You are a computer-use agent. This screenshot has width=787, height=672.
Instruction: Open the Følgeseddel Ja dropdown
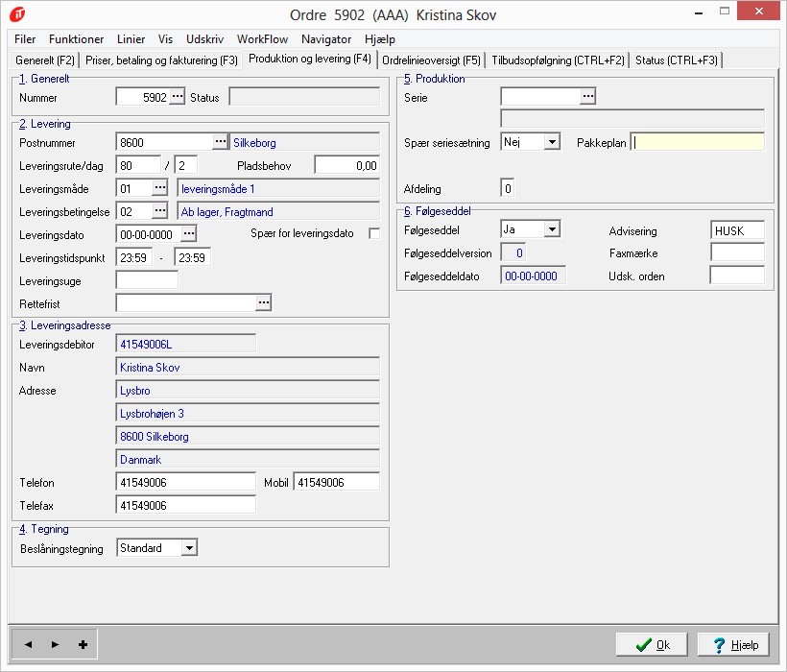click(x=552, y=230)
